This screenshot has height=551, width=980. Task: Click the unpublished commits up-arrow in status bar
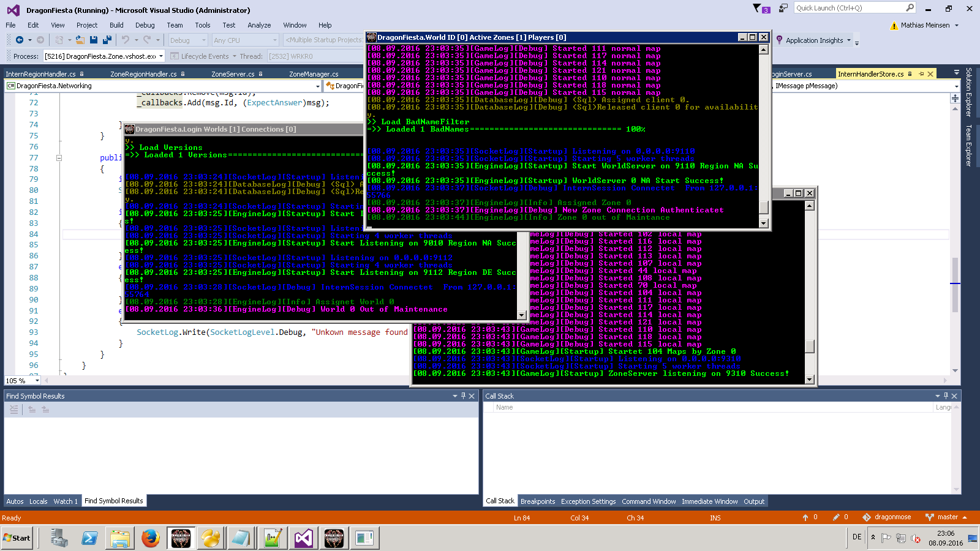click(x=805, y=517)
